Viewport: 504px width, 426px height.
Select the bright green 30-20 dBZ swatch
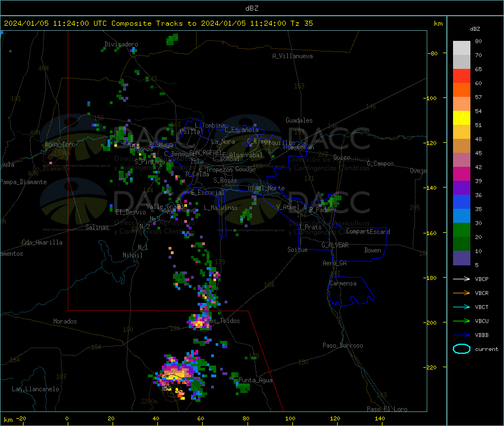461,230
